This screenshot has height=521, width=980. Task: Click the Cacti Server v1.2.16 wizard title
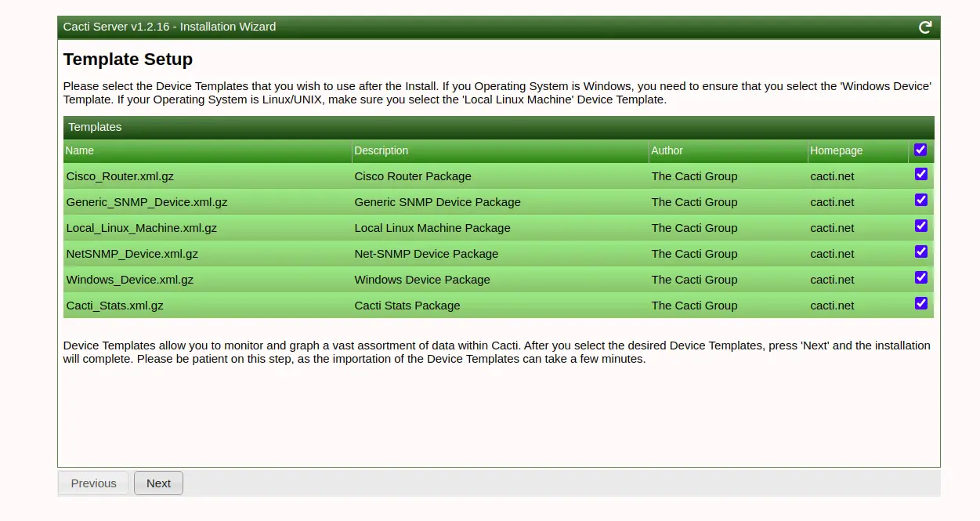click(x=170, y=27)
